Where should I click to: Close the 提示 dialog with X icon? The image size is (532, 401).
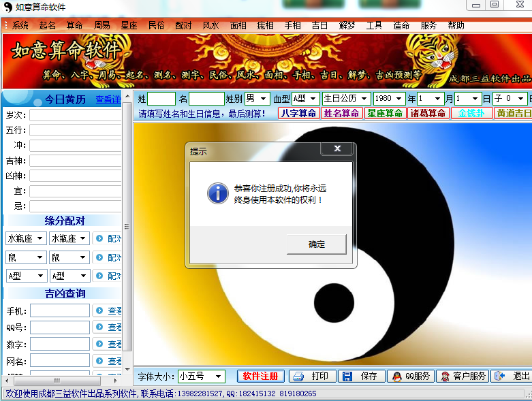pyautogui.click(x=337, y=149)
